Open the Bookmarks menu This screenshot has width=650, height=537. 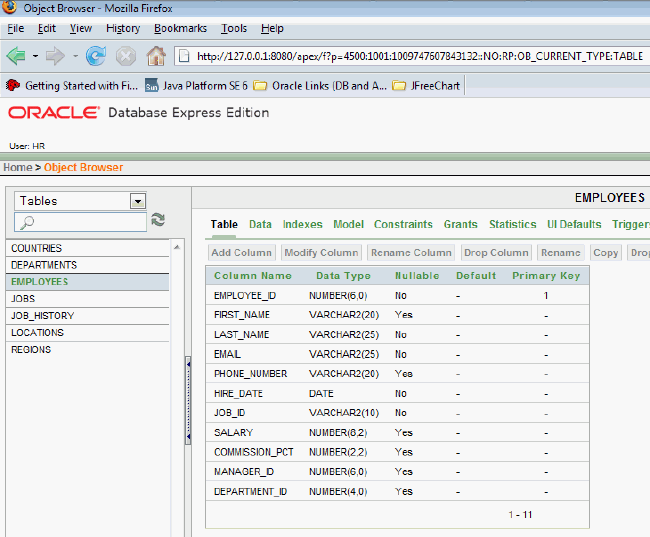pos(179,29)
